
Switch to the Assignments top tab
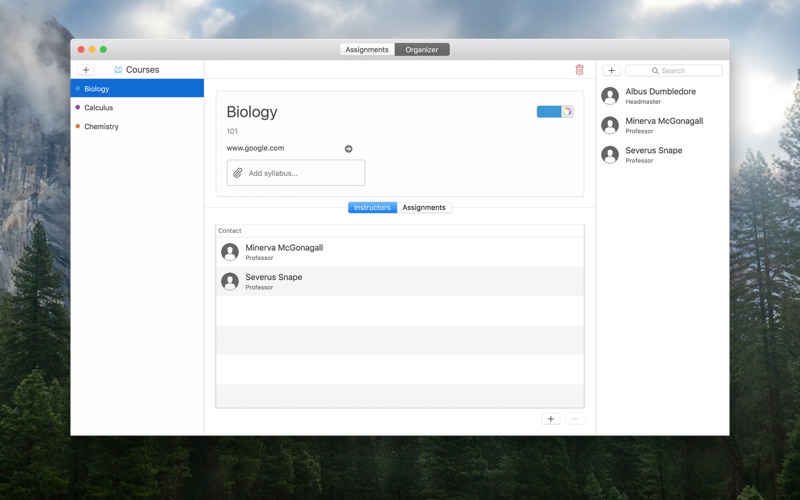coord(367,49)
